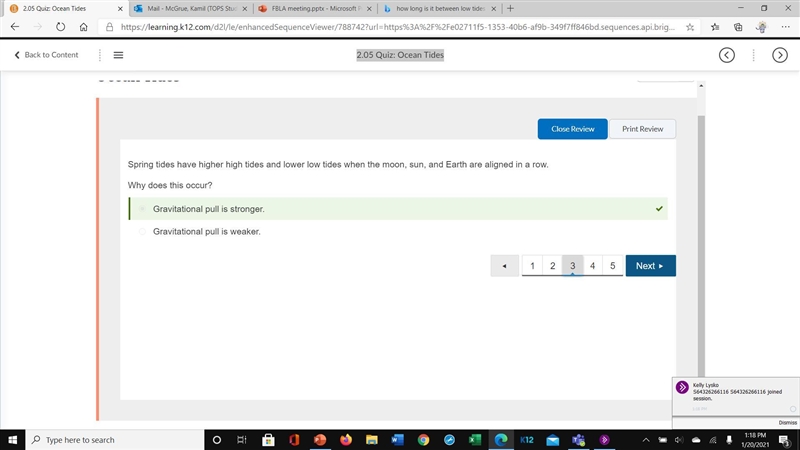Close the FBLA meeting.pptx tab

369,9
